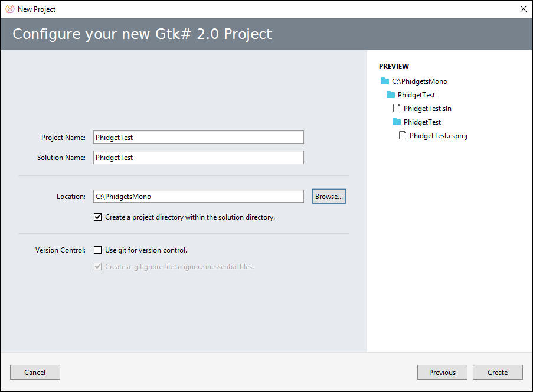Enable use git for version control
This screenshot has height=392, width=533.
point(97,250)
